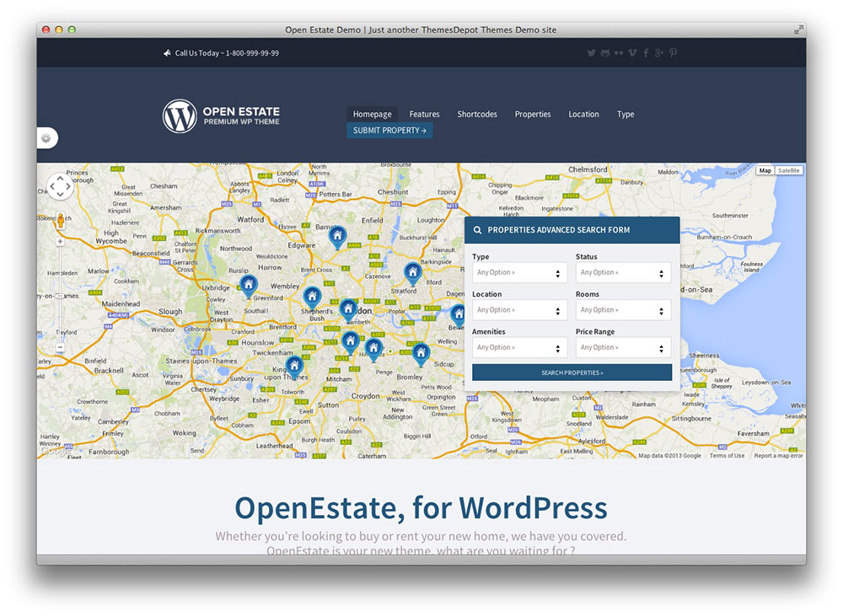843x616 pixels.
Task: Click the Google logo on the map
Action: point(56,452)
